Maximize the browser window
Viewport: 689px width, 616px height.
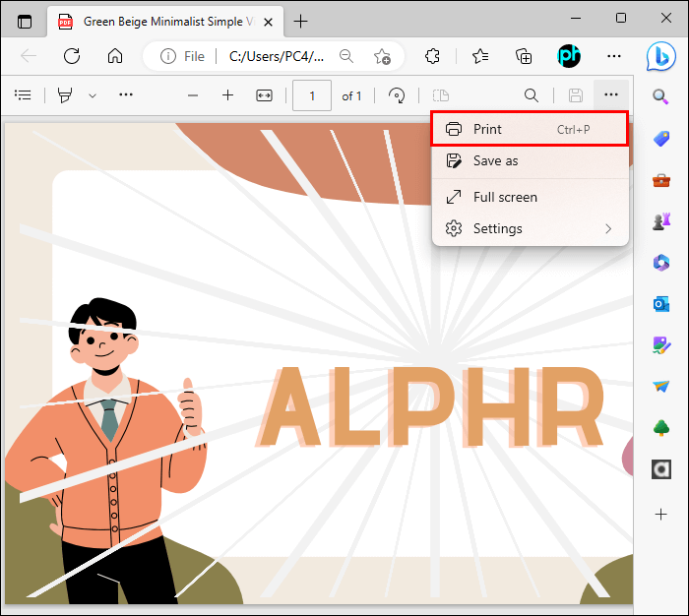[621, 18]
